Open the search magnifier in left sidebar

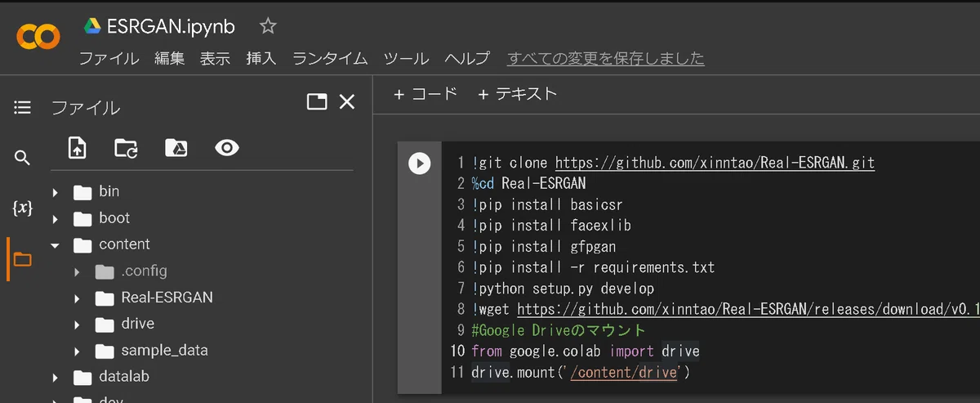point(23,158)
